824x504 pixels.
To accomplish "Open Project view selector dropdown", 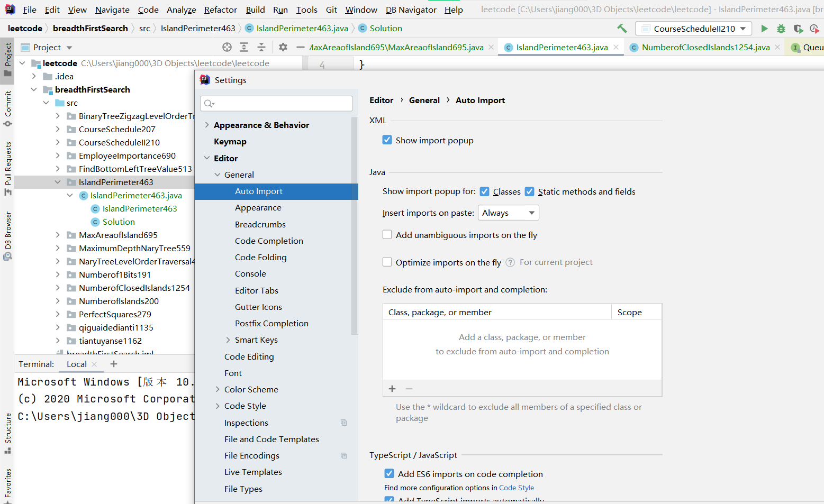I will click(x=69, y=47).
